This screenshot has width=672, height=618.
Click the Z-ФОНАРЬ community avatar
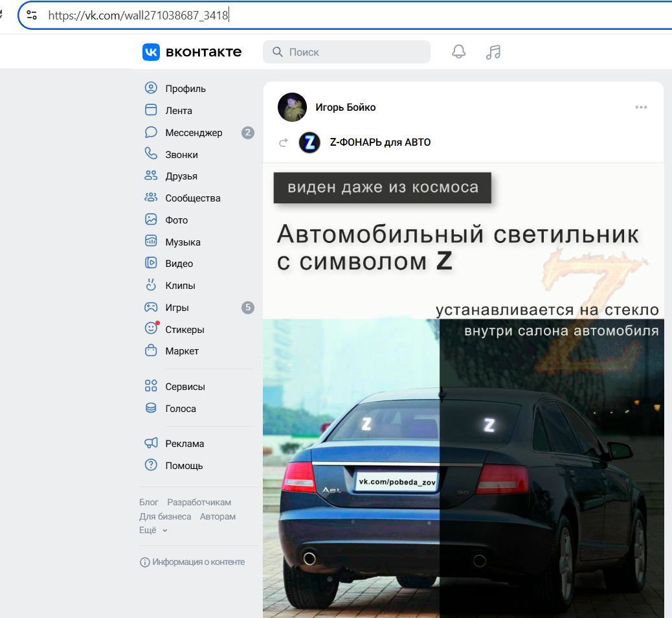pos(309,143)
